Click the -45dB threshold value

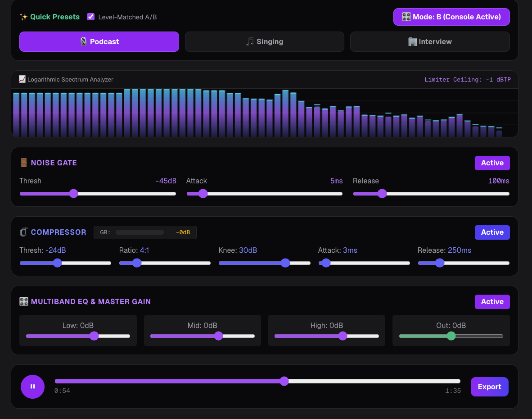(166, 181)
